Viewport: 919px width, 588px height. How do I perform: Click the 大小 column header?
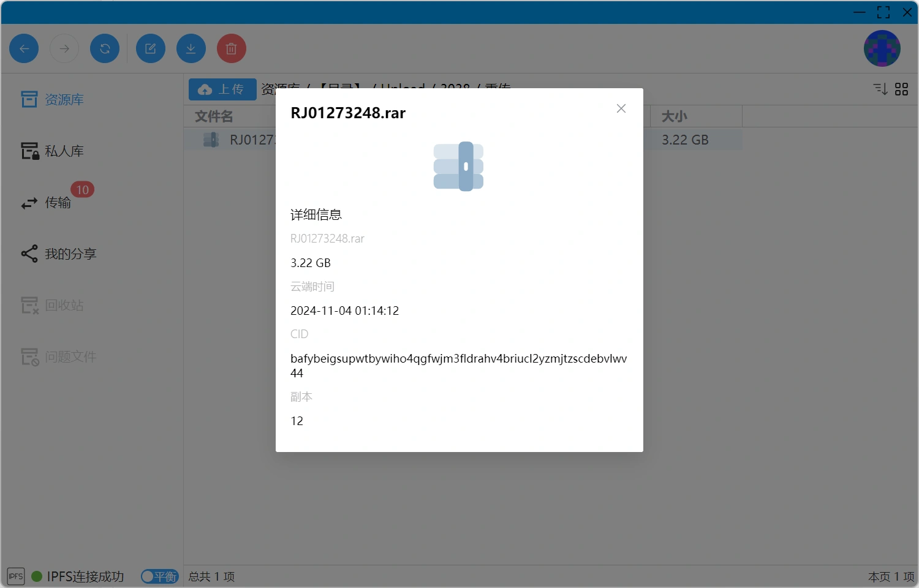tap(674, 116)
